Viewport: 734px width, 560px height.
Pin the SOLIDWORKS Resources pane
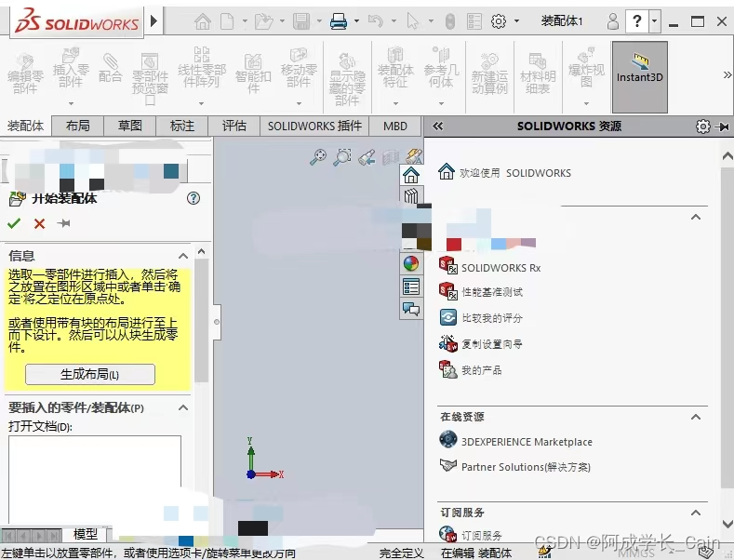pos(723,127)
